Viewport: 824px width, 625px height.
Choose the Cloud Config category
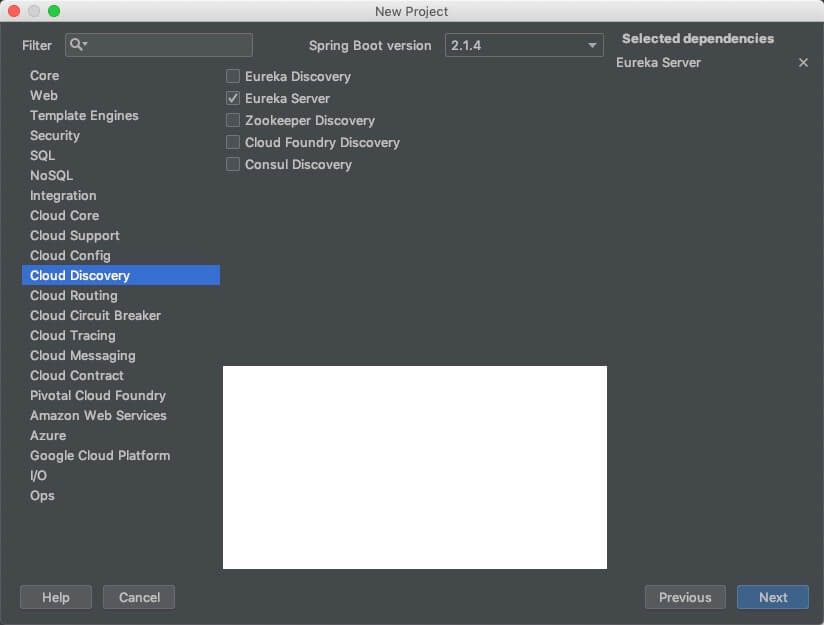[121, 255]
